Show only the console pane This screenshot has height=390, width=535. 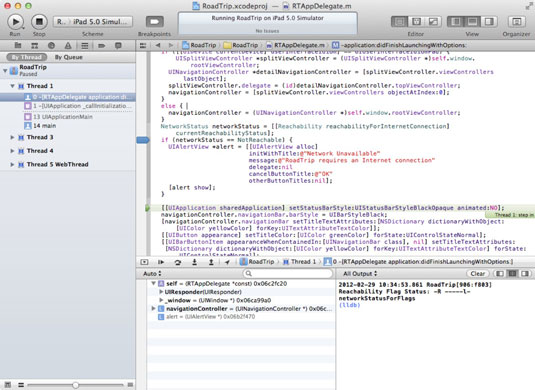coord(525,274)
